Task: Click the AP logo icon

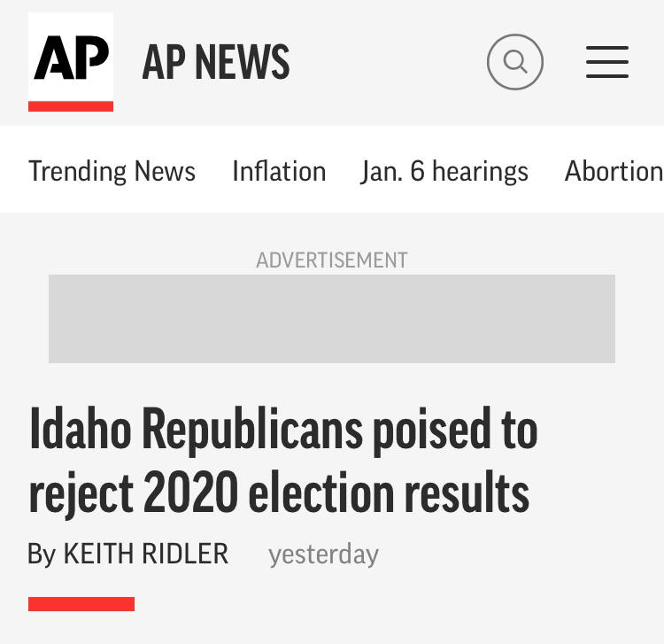Action: (71, 58)
